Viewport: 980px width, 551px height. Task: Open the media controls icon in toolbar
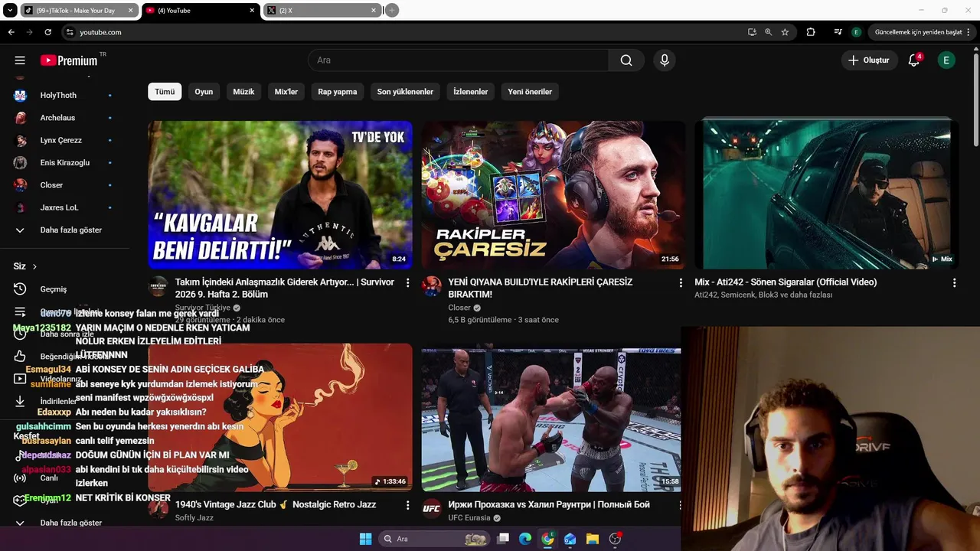[838, 32]
